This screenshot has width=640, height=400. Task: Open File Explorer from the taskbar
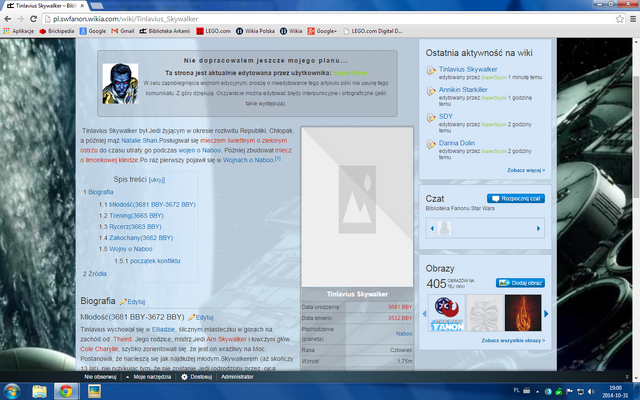(40, 391)
